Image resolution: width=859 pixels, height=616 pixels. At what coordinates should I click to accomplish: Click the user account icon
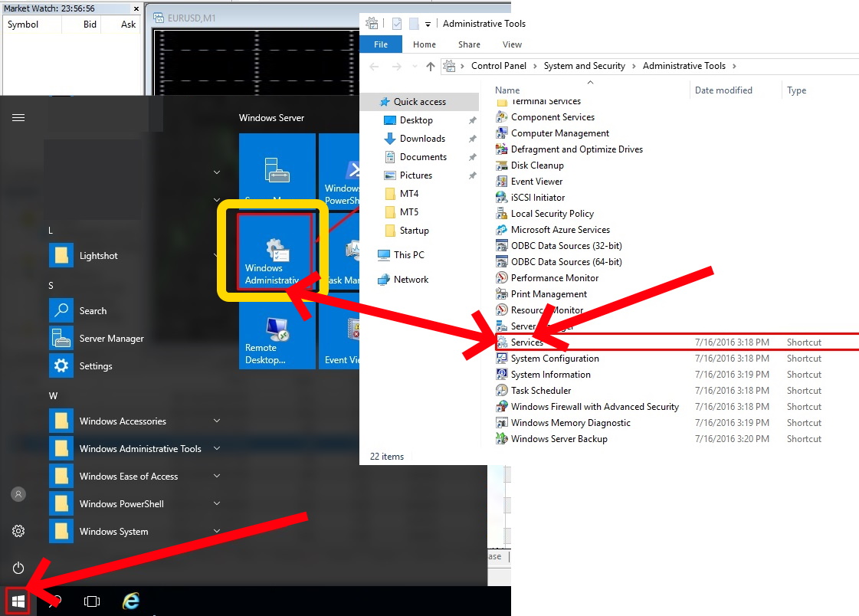point(18,494)
